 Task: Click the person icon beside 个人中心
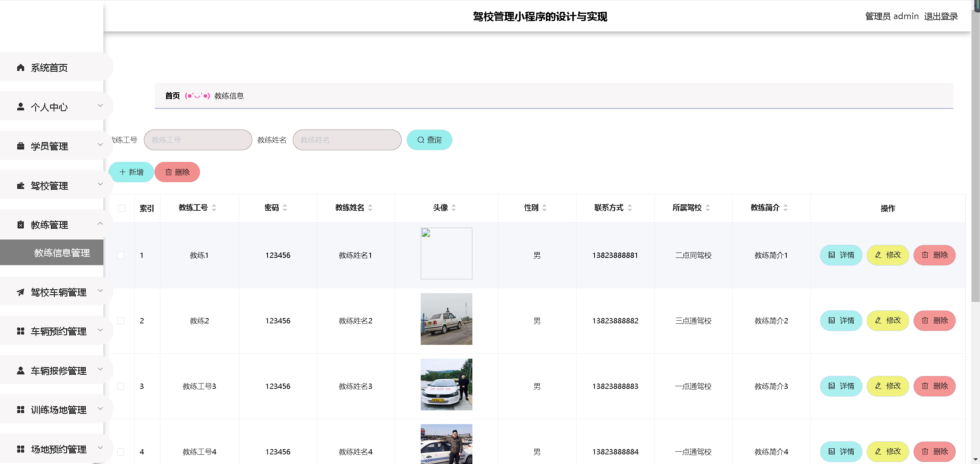tap(21, 107)
